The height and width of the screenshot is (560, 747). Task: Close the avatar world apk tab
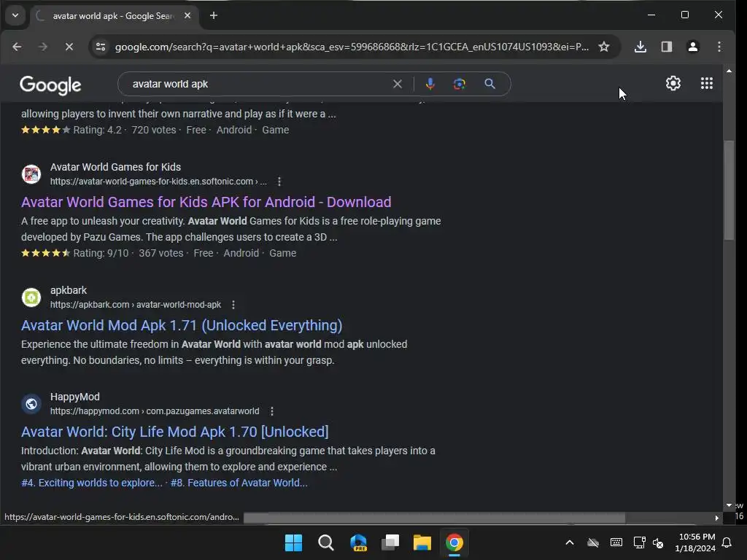point(187,16)
